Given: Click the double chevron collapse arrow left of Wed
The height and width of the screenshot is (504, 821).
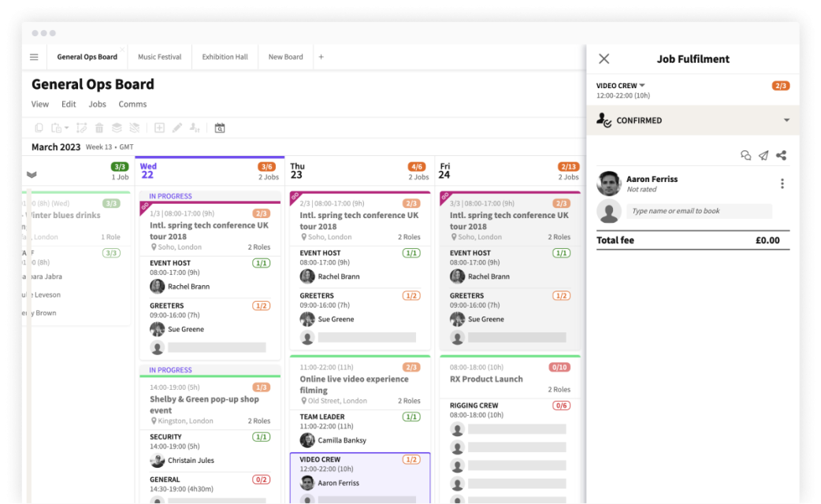Looking at the screenshot, I should [x=32, y=174].
